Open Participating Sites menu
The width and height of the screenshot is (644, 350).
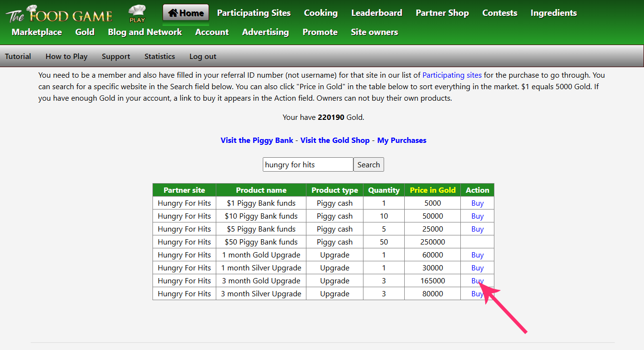click(x=254, y=13)
